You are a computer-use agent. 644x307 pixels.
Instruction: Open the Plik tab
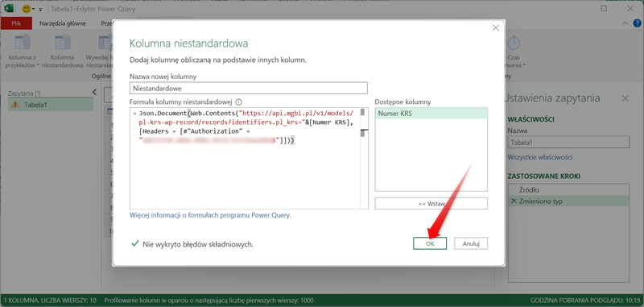16,23
